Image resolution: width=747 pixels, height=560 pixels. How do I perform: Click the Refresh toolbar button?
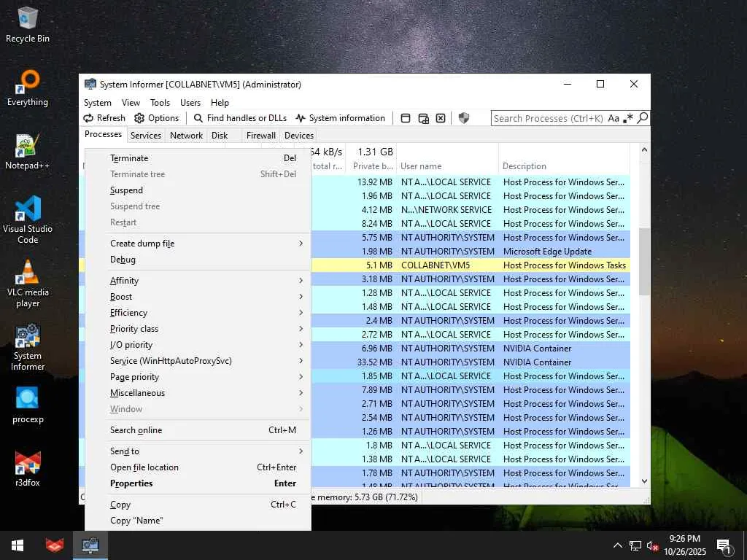(x=104, y=118)
